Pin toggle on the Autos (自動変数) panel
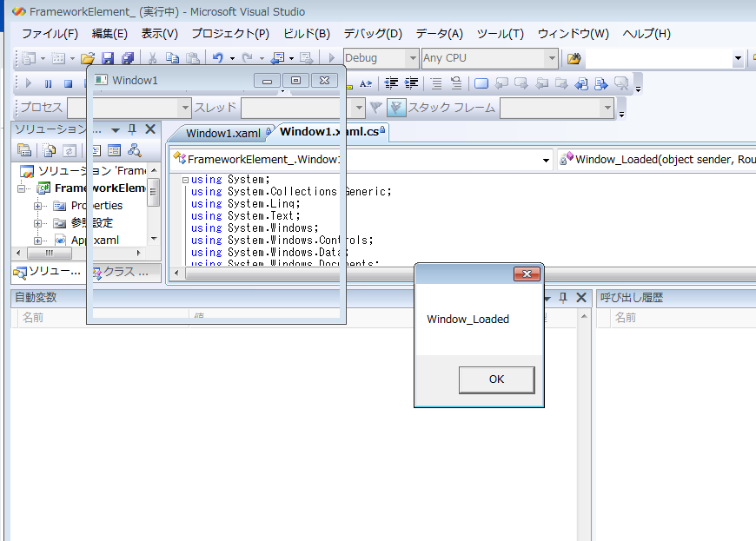This screenshot has width=756, height=541. tap(563, 298)
